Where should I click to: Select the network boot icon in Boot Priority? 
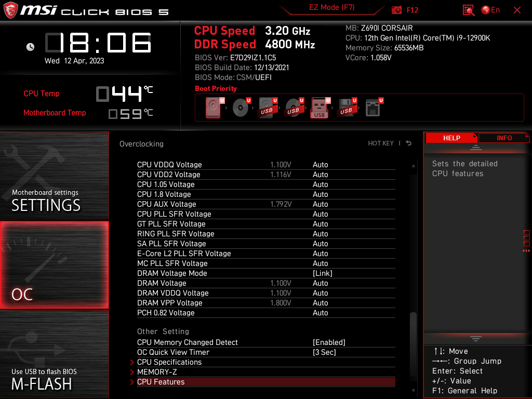pyautogui.click(x=373, y=107)
